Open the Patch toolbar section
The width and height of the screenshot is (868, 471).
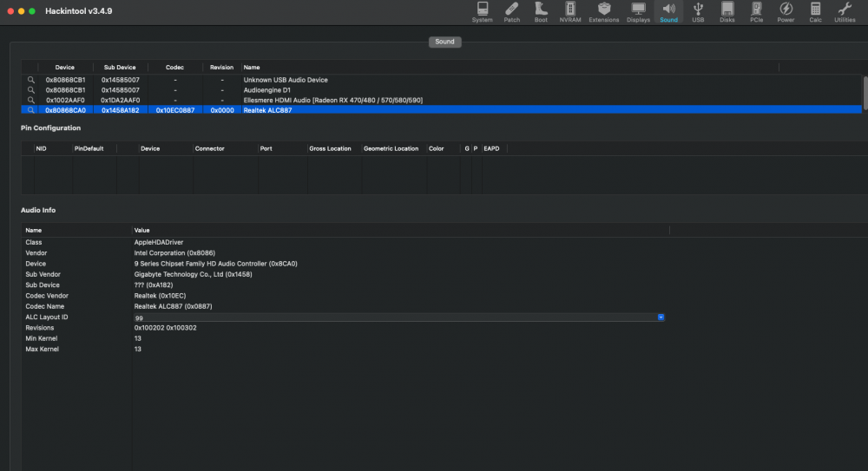coord(511,11)
